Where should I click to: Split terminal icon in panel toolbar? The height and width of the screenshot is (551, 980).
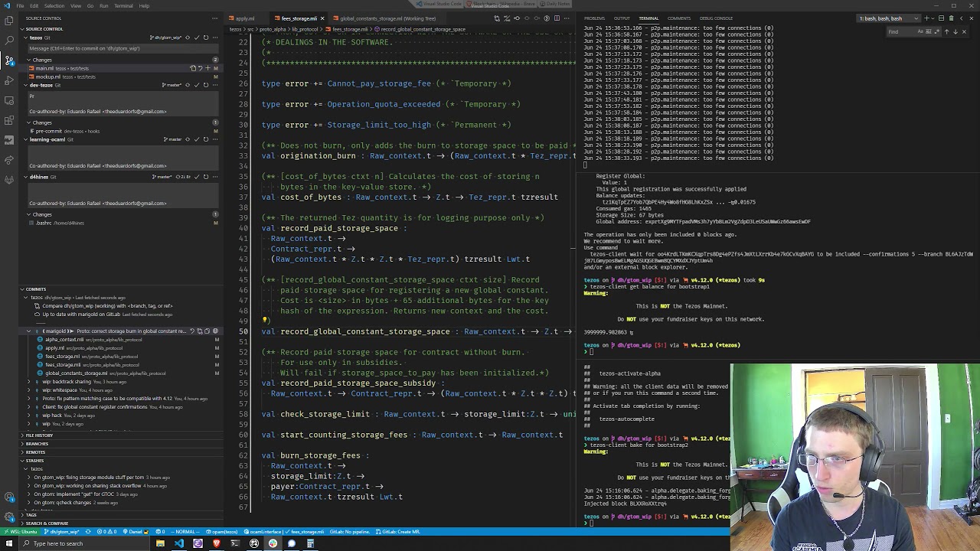[940, 18]
